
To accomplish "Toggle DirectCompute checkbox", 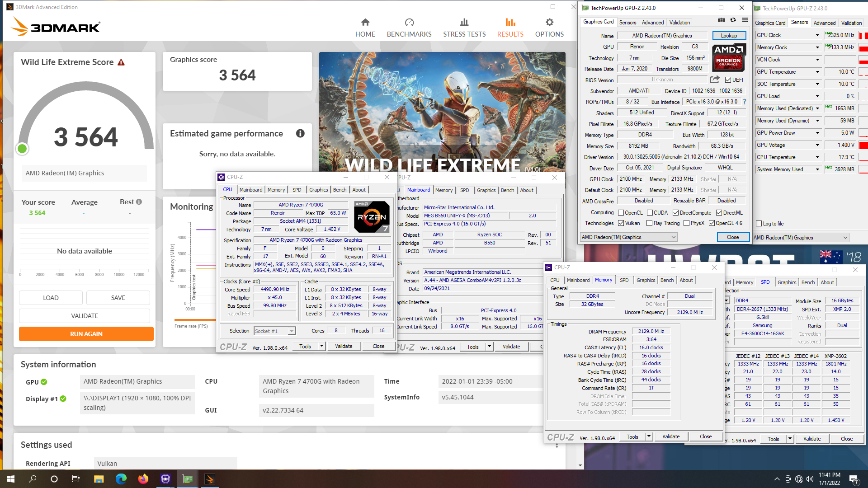I will (x=675, y=213).
